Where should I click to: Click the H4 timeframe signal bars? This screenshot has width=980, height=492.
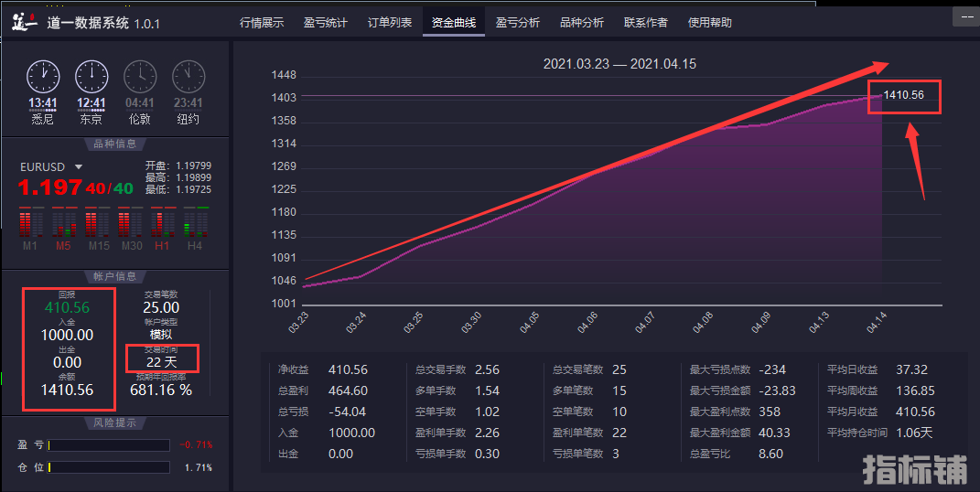[196, 221]
